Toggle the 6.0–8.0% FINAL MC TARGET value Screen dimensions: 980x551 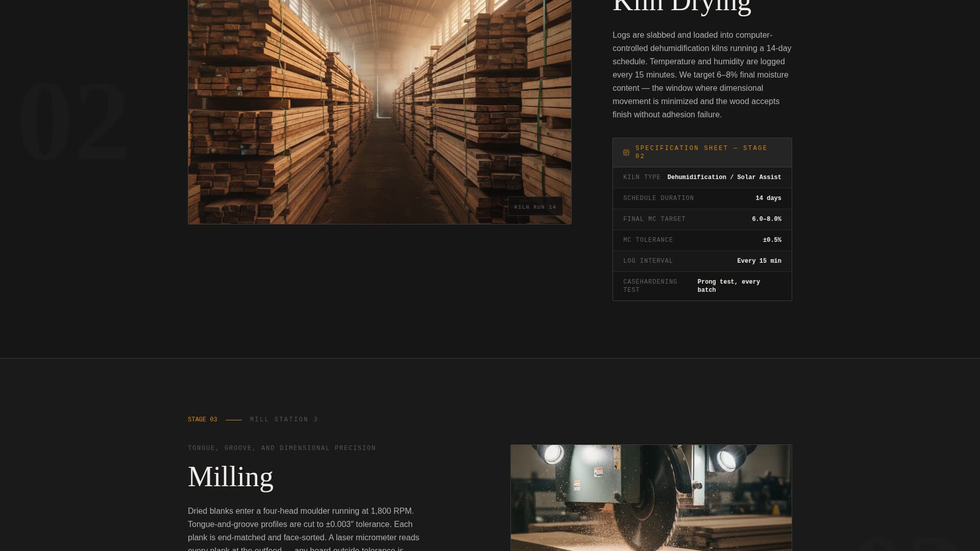click(x=767, y=219)
